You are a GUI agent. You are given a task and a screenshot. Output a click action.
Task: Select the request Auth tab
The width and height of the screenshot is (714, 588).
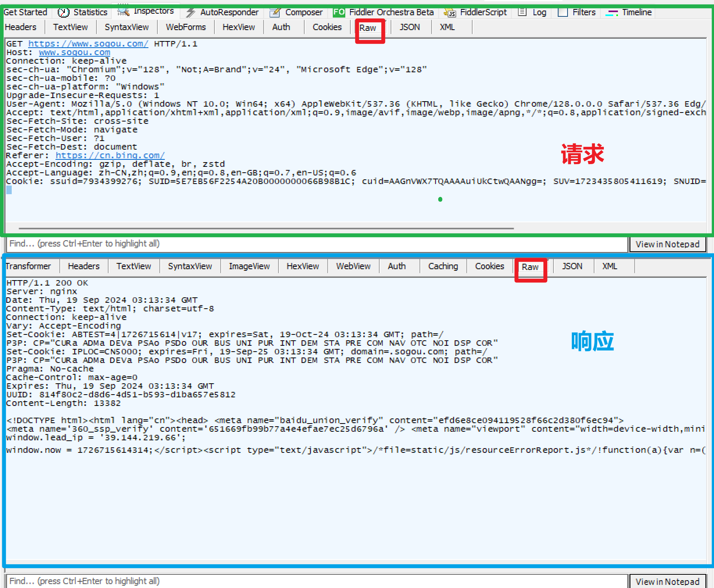[281, 27]
